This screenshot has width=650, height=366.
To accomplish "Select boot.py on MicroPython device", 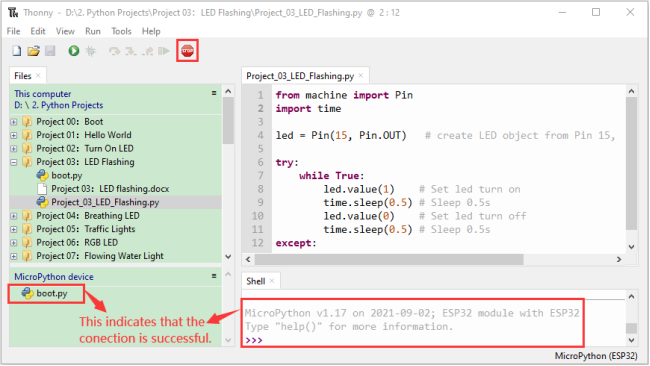I will pyautogui.click(x=52, y=293).
